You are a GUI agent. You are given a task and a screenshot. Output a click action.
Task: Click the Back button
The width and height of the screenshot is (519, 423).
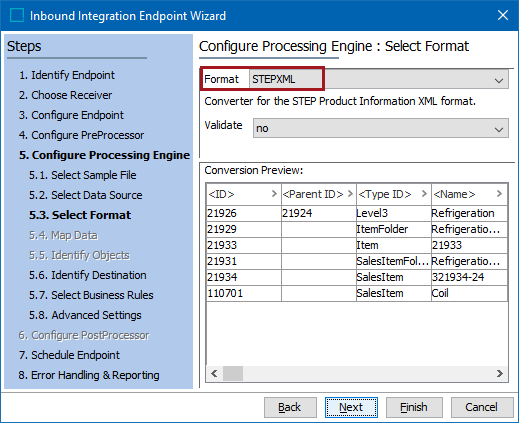click(290, 407)
